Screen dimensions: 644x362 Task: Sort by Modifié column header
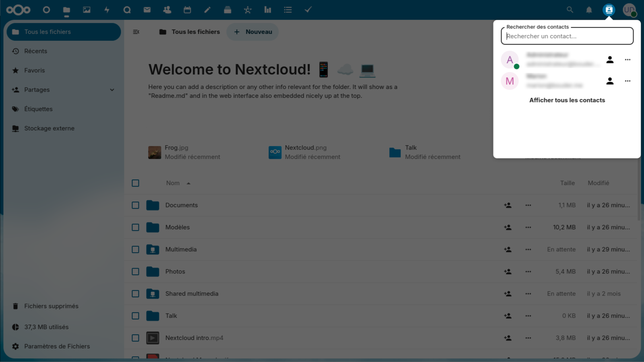(x=598, y=183)
